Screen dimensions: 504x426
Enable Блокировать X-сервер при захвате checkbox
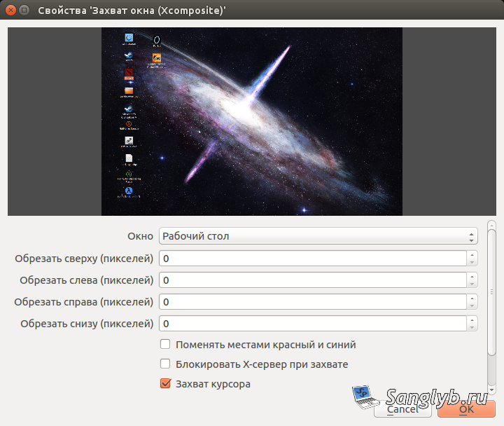click(165, 364)
